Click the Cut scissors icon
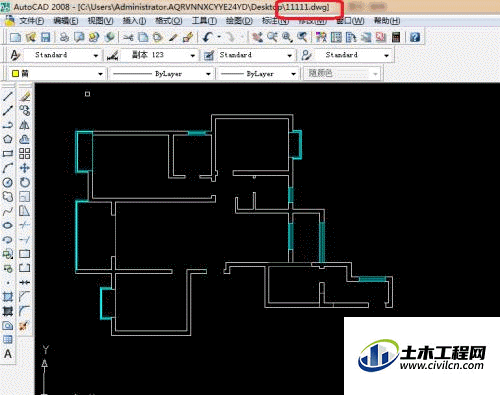The image size is (500, 395). [x=128, y=37]
